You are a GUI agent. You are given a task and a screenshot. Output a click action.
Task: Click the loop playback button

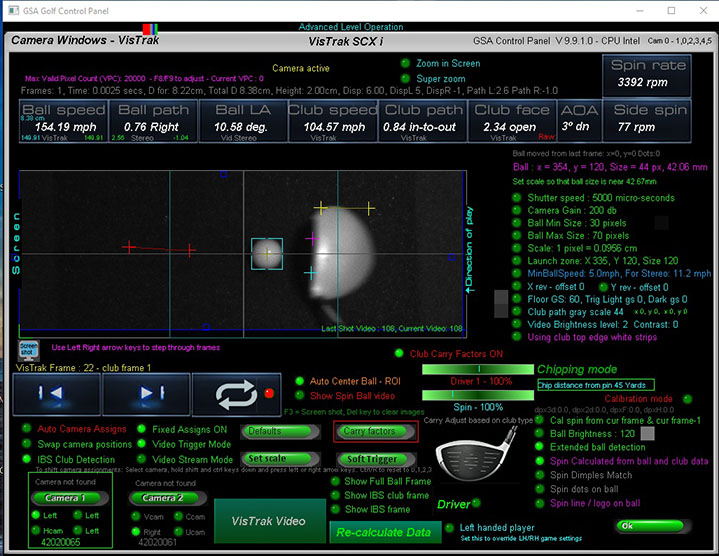coord(236,394)
